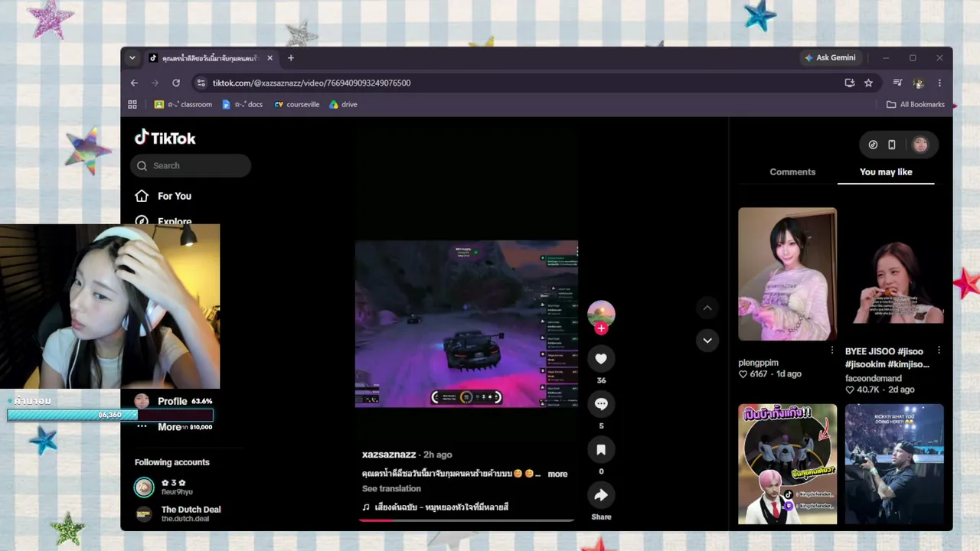Reload the TikTok page
Image resolution: width=980 pixels, height=551 pixels.
176,83
